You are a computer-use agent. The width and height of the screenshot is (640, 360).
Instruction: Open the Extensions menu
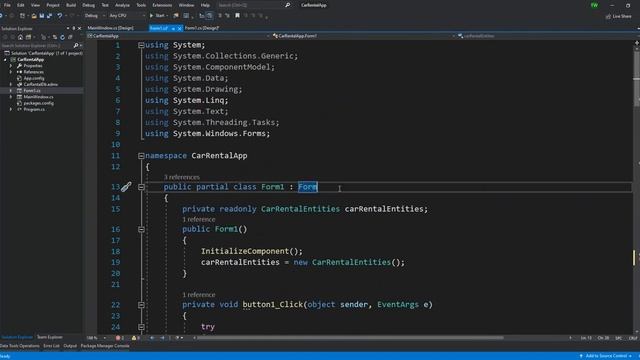pyautogui.click(x=162, y=5)
